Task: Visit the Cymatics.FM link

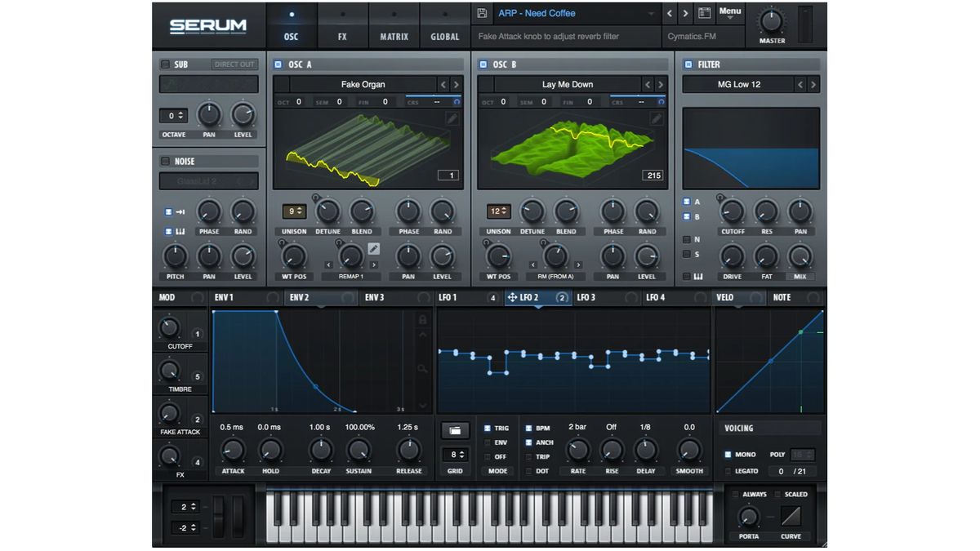Action: [692, 36]
